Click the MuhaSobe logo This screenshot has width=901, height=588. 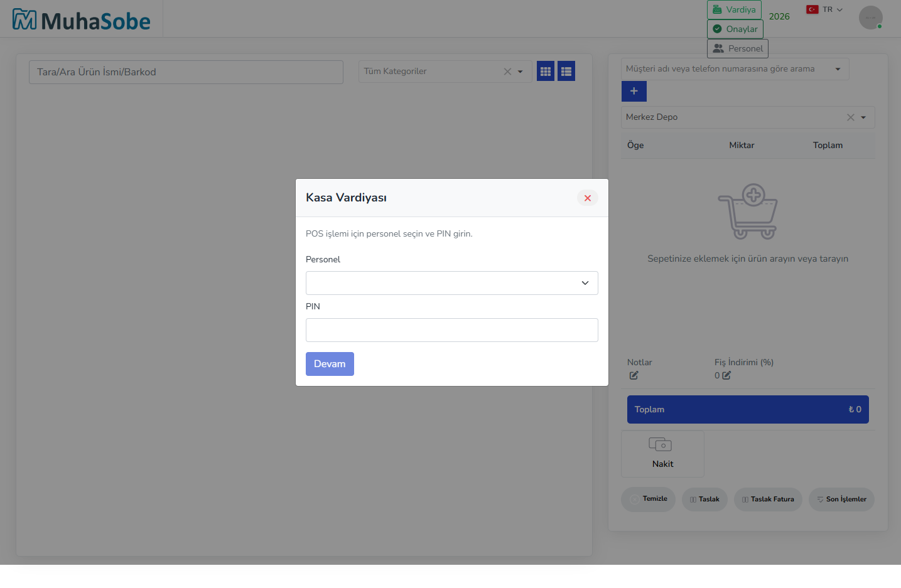pyautogui.click(x=82, y=20)
